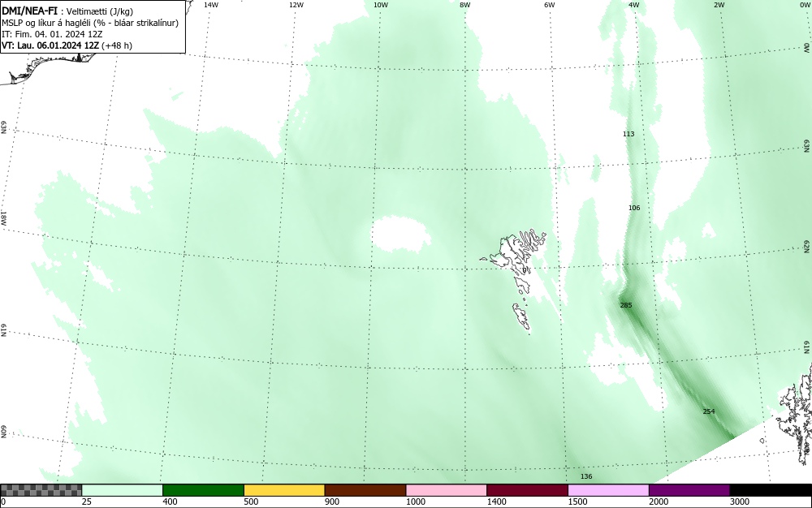
Task: Click the 4W longitude label
Action: [634, 5]
